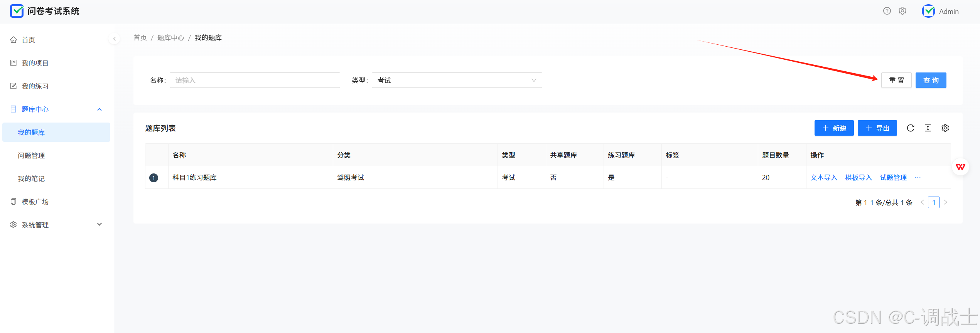Open 问题管理 submenu item
Screen dimensions: 980x333
pyautogui.click(x=56, y=155)
